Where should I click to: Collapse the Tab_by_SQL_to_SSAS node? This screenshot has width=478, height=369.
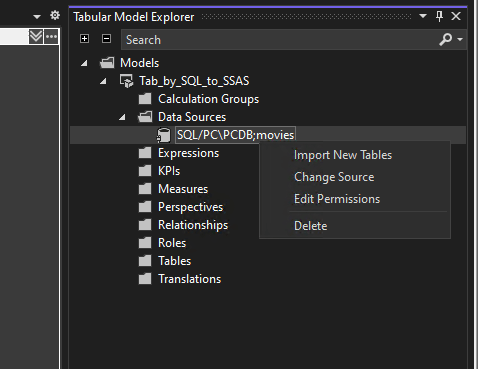tap(103, 81)
